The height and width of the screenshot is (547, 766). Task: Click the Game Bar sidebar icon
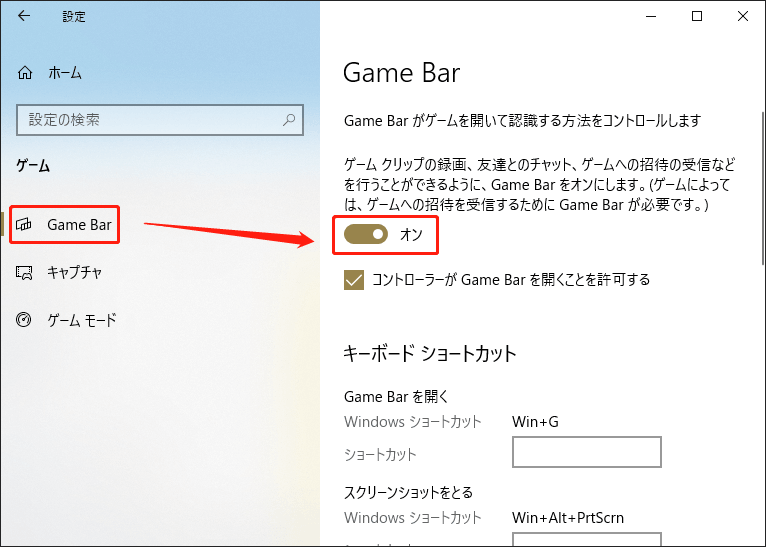(24, 224)
